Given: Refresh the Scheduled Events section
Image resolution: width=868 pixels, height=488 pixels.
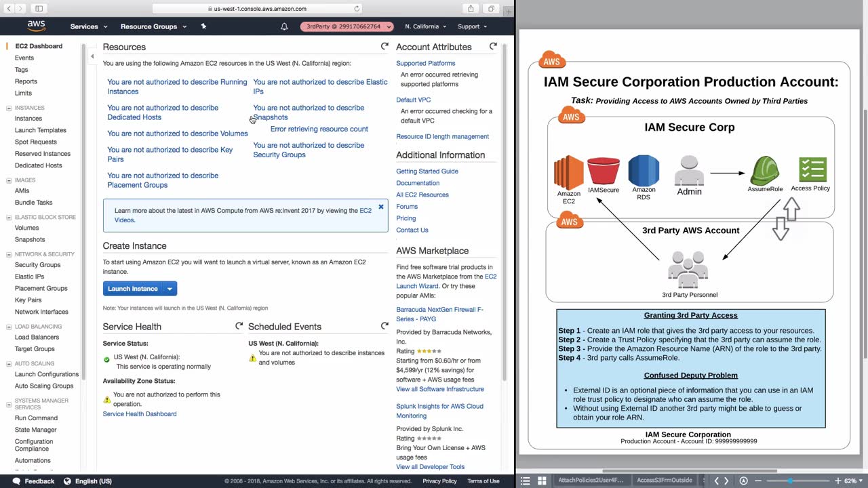Looking at the screenshot, I should 384,326.
